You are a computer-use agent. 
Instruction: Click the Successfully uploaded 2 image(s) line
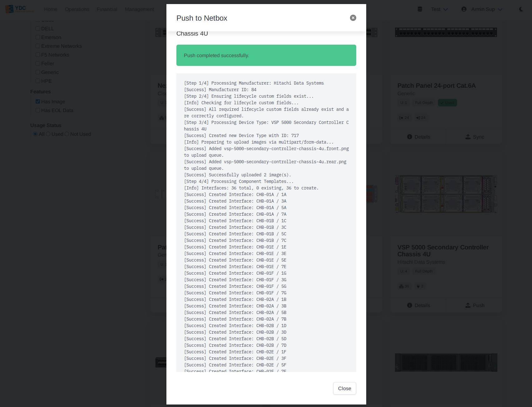(x=238, y=175)
